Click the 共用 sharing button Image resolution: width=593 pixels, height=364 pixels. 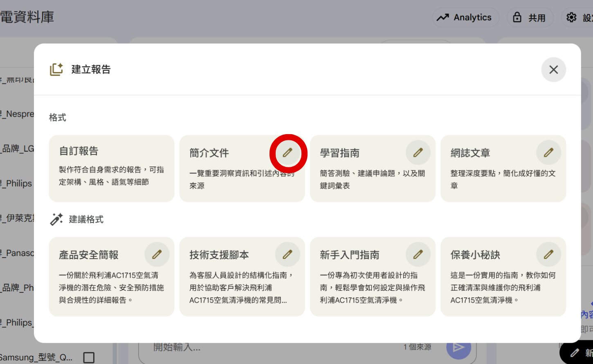coord(530,17)
